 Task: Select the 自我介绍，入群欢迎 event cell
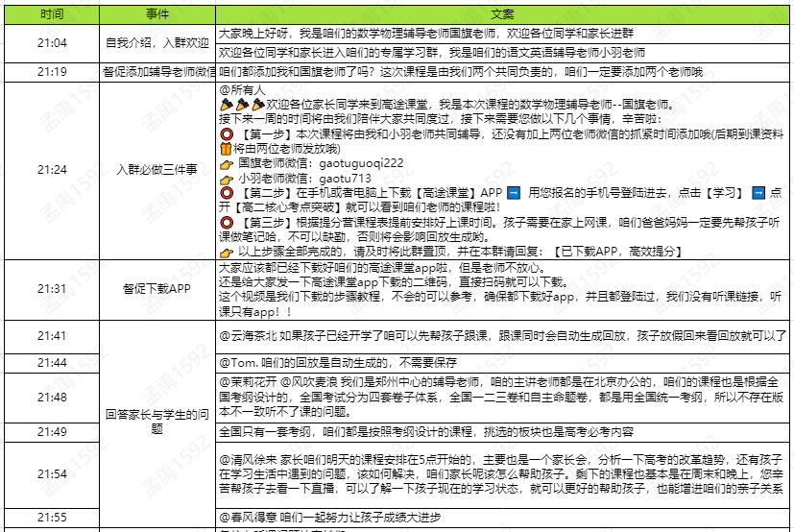click(157, 44)
